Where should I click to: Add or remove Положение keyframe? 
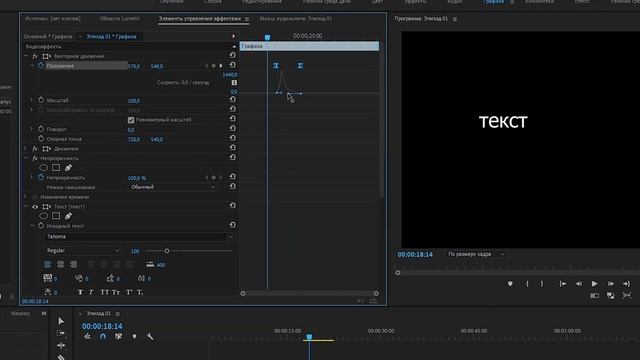point(213,66)
